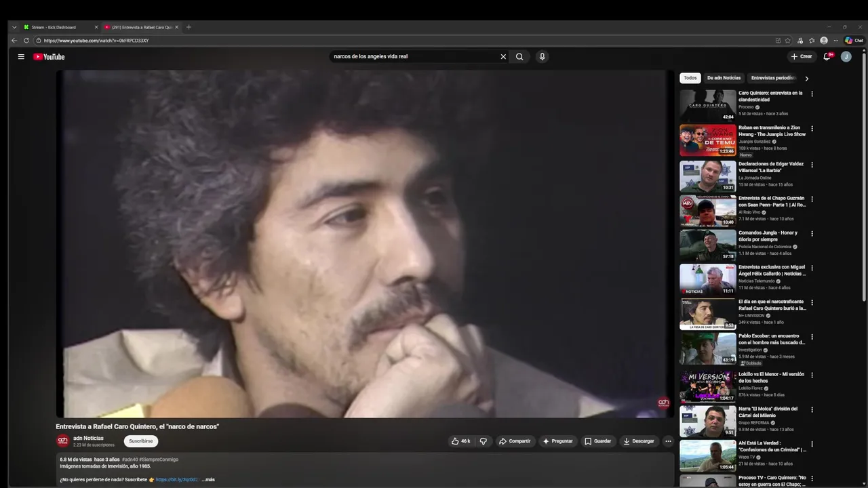Open options for Juanpis Live Show video

(x=812, y=129)
